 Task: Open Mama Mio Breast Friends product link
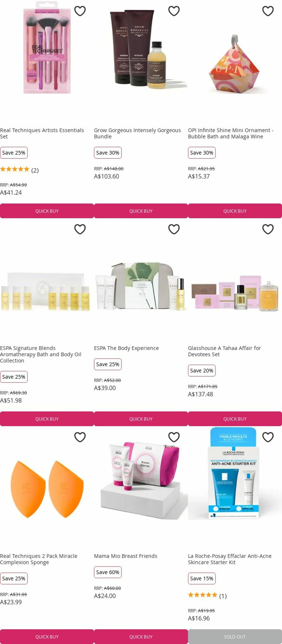pyautogui.click(x=125, y=556)
